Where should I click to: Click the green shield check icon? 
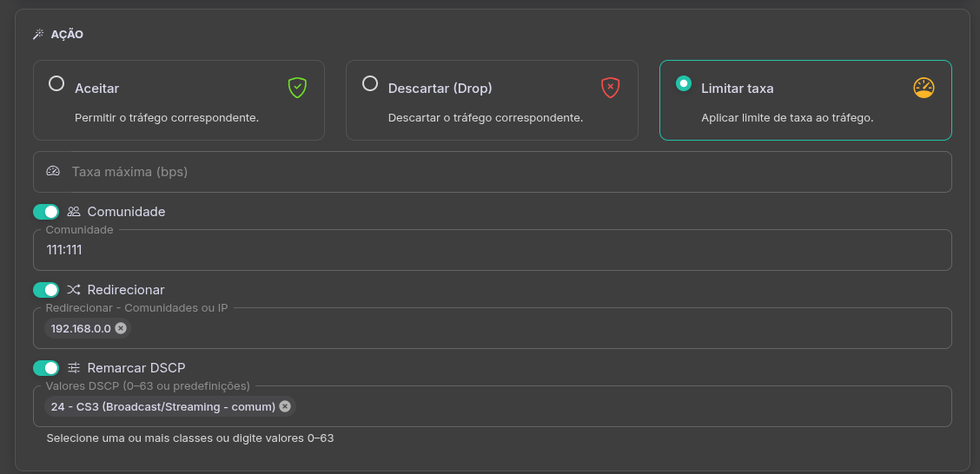(298, 88)
